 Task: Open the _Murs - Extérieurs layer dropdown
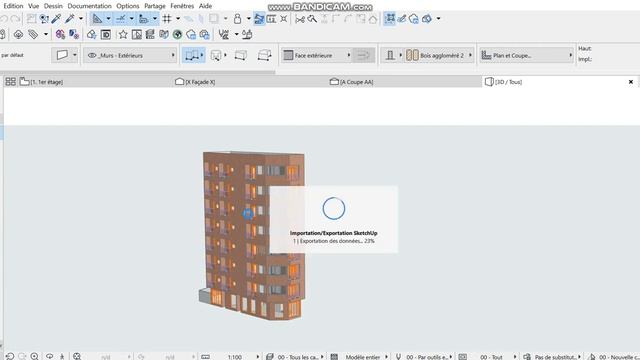click(131, 55)
